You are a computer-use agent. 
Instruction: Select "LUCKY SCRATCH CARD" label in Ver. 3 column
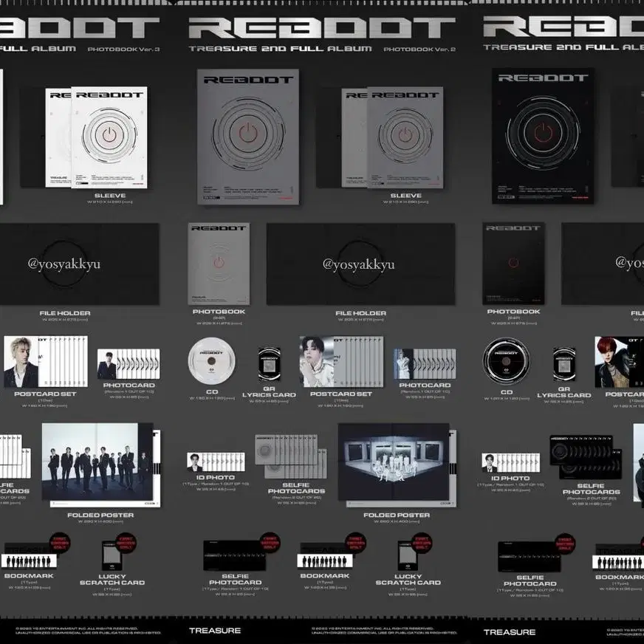(x=112, y=580)
